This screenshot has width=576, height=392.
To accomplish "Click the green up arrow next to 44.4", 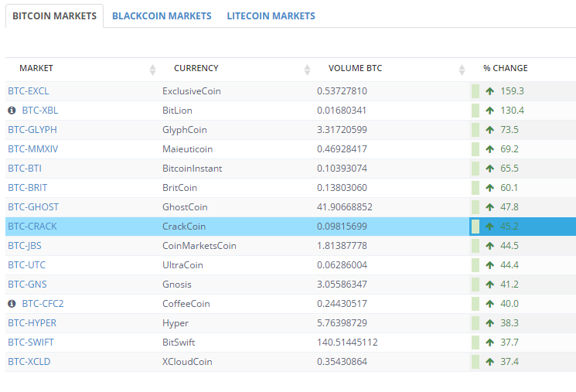I will tap(489, 265).
